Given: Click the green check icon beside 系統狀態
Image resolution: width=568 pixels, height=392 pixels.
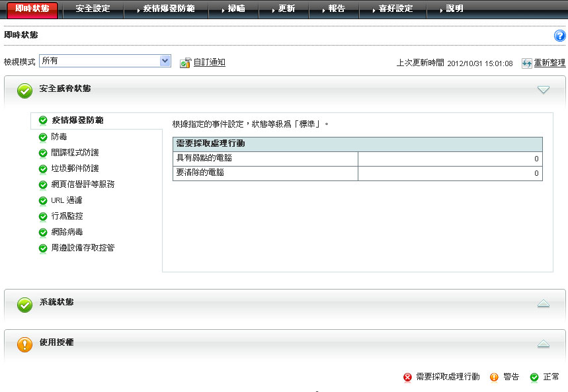Looking at the screenshot, I should tap(24, 304).
